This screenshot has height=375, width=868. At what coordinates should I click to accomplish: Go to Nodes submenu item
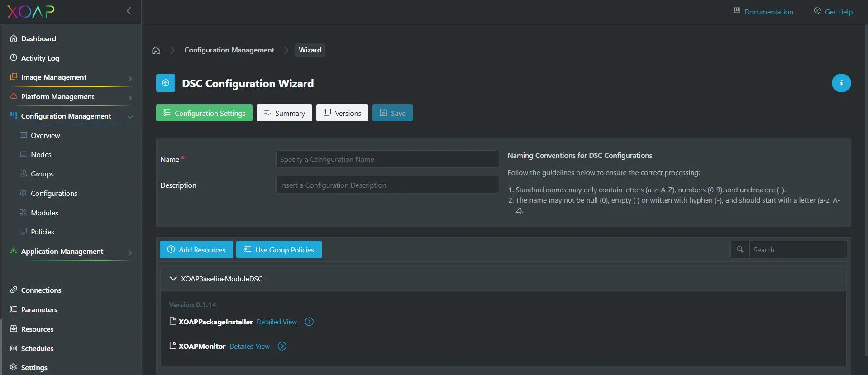pos(41,154)
